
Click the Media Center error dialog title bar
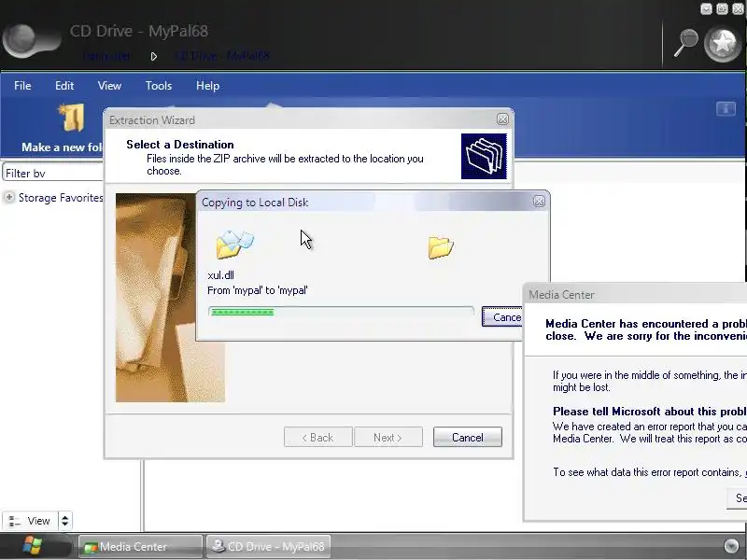click(x=636, y=295)
